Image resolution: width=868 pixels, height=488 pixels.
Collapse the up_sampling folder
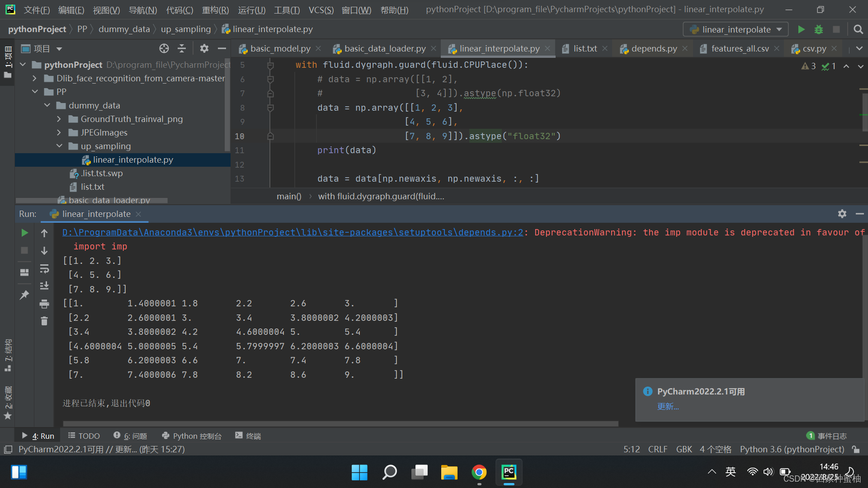coord(59,146)
